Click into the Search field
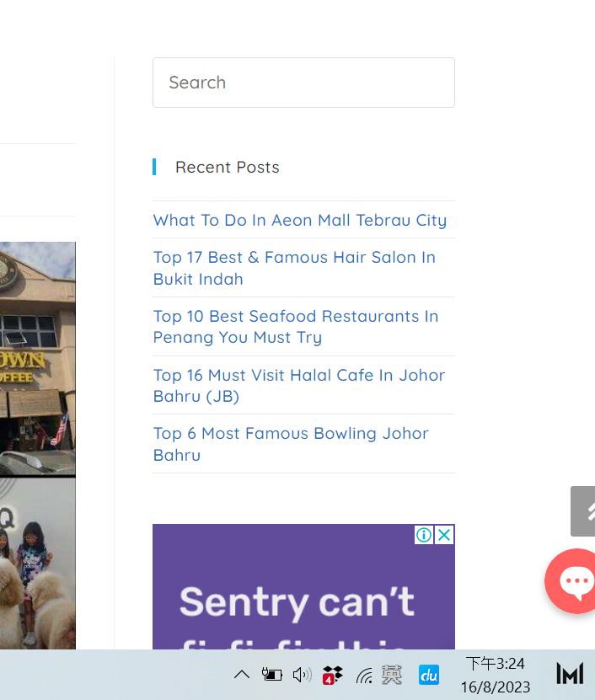This screenshot has width=595, height=700. pyautogui.click(x=303, y=83)
